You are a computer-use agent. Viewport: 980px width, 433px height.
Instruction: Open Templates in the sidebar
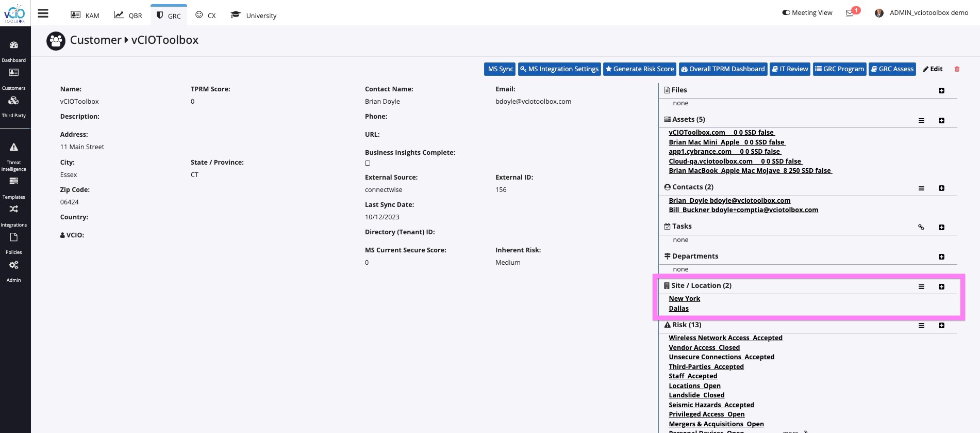(14, 188)
